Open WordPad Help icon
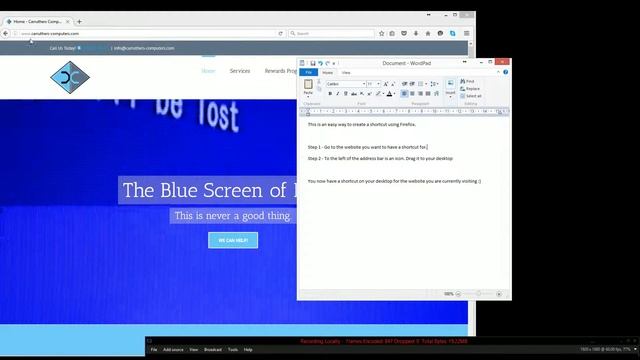Image resolution: width=640 pixels, height=360 pixels. pos(505,72)
